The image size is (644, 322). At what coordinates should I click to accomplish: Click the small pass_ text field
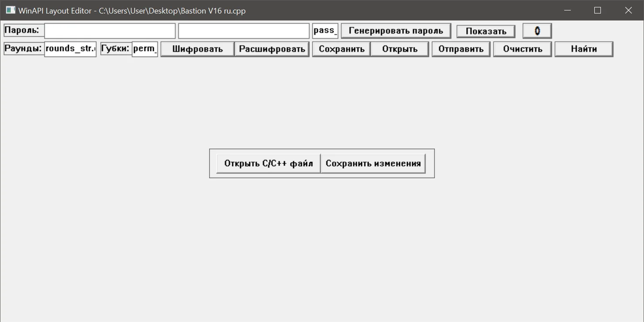click(325, 31)
